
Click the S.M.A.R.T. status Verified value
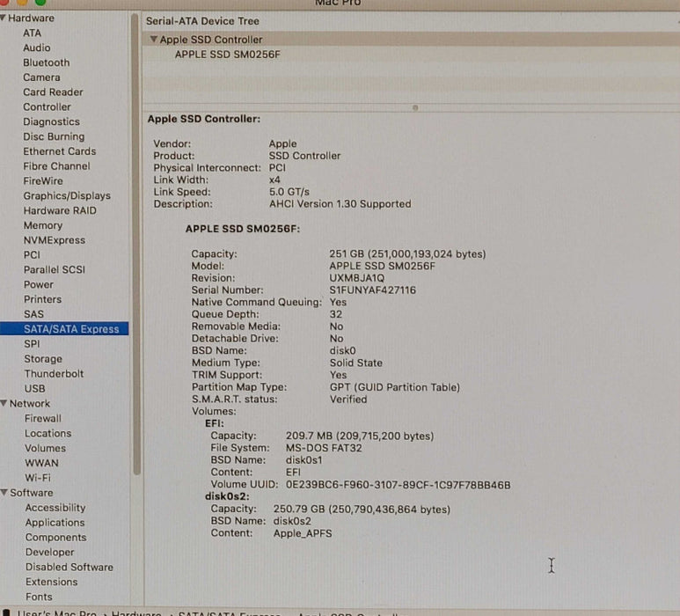[348, 400]
